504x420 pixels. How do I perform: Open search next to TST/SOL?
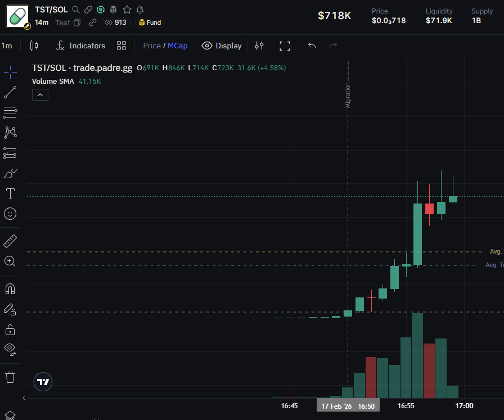76,10
